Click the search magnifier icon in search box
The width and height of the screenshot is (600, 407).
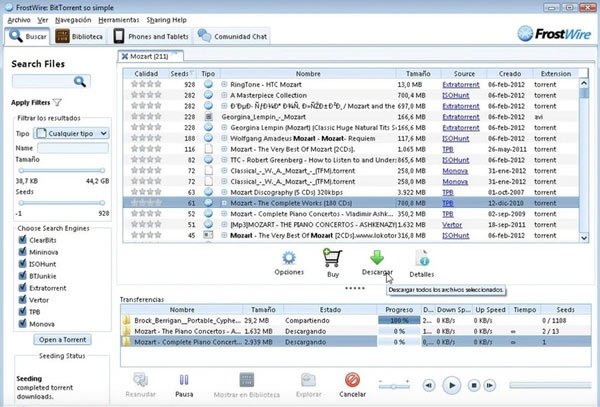80,81
